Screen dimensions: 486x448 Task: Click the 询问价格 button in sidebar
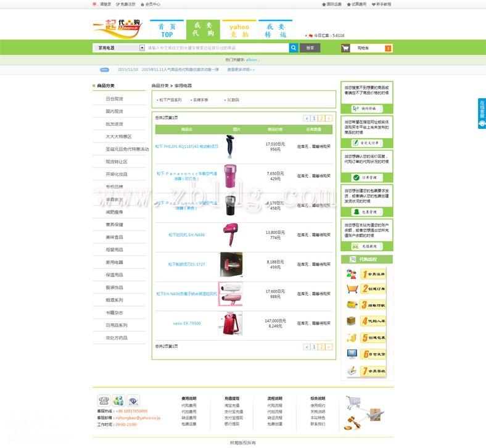[x=368, y=108]
